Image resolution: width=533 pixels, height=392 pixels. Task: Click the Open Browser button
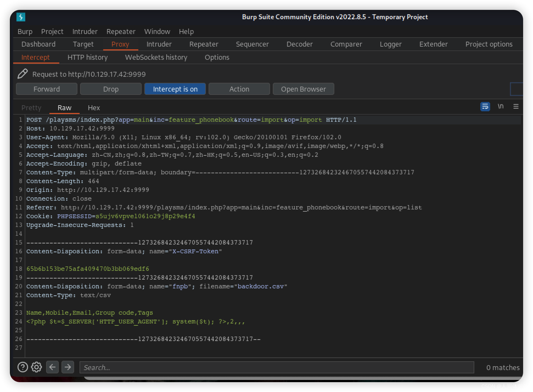click(x=304, y=89)
